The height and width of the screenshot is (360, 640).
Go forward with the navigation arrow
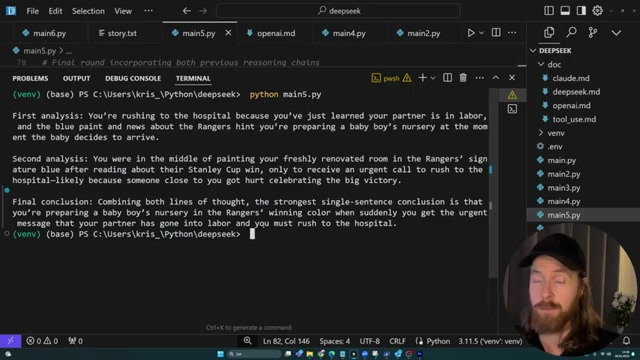pyautogui.click(x=203, y=11)
